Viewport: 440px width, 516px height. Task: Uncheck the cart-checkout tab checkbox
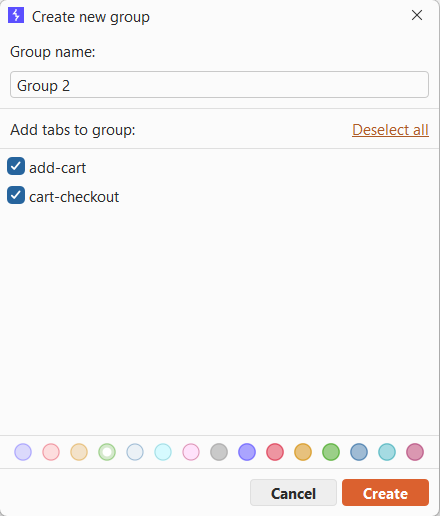click(x=16, y=195)
